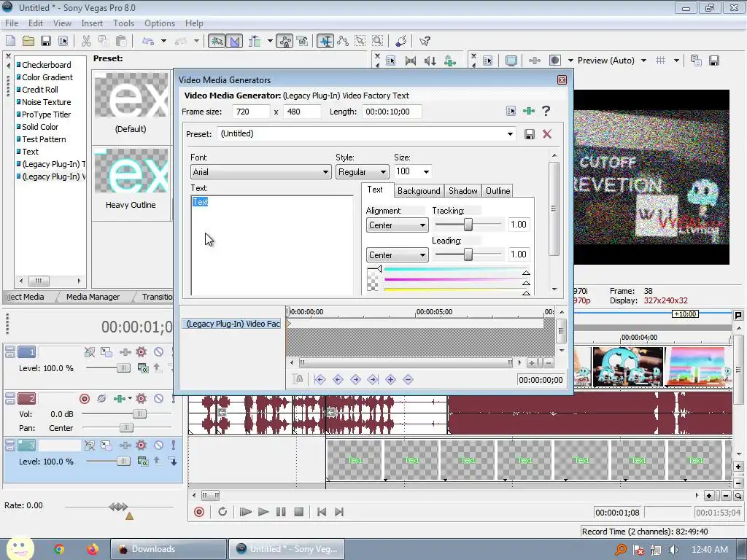
Task: Jump to first keyframe in generator dialog
Action: [x=320, y=379]
